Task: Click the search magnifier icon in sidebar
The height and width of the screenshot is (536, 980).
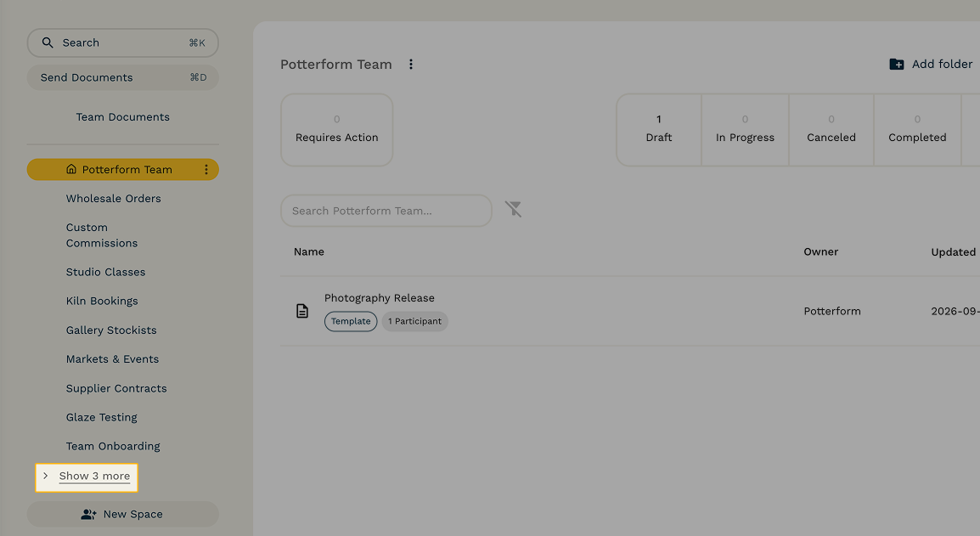Action: point(48,42)
